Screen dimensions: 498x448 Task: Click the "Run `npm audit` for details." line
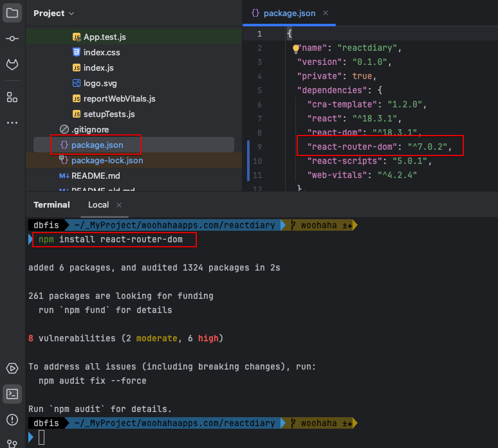coord(100,409)
